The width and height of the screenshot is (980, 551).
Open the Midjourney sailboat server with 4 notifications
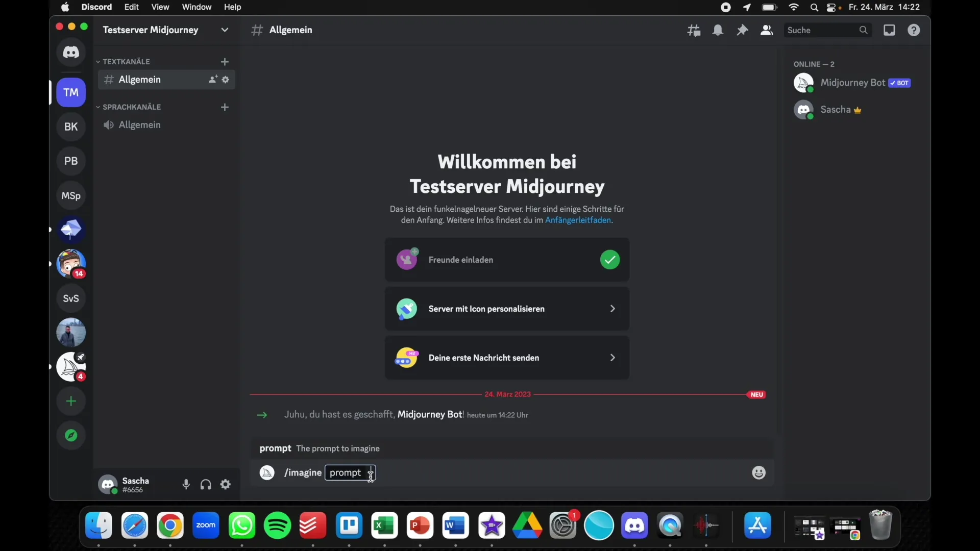71,367
